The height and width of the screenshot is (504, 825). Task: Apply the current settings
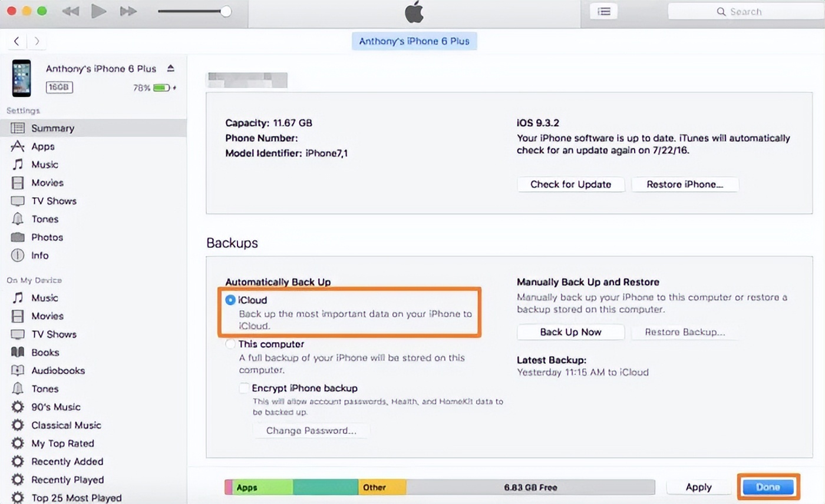click(698, 487)
